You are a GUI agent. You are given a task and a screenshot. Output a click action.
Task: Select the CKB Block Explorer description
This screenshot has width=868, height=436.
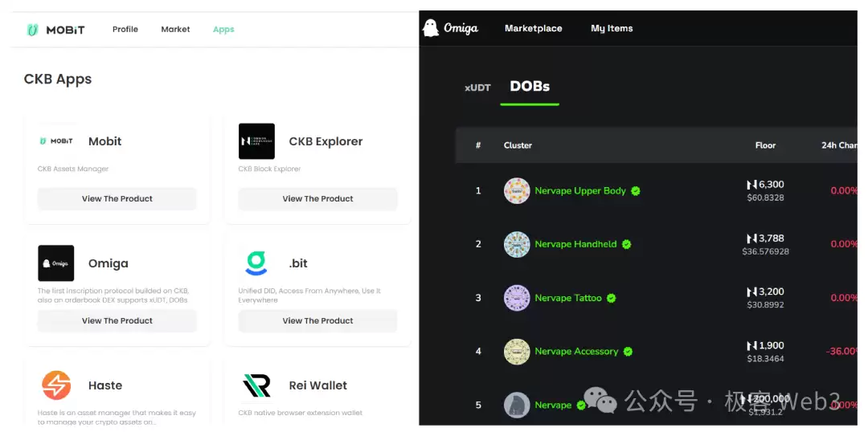click(269, 169)
